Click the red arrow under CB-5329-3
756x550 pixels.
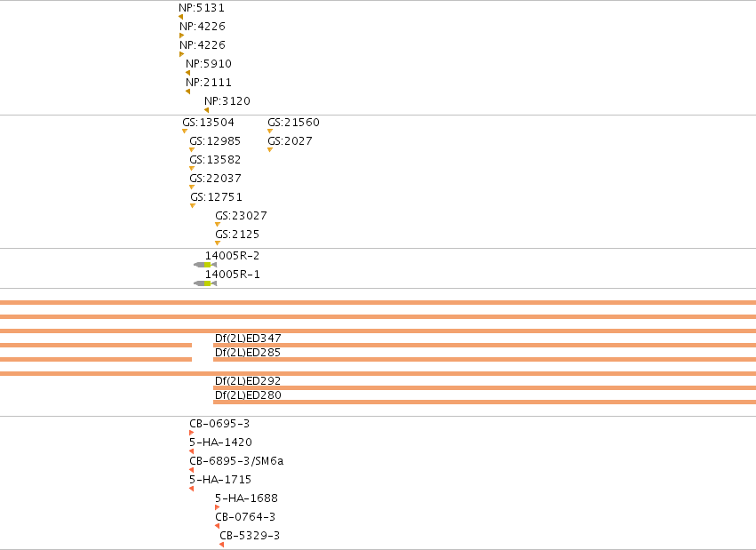point(222,545)
